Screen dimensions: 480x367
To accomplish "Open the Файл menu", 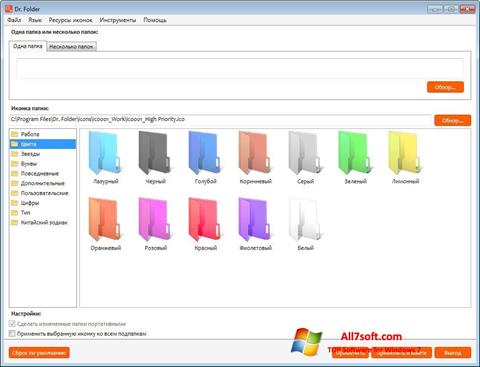I will tap(14, 20).
